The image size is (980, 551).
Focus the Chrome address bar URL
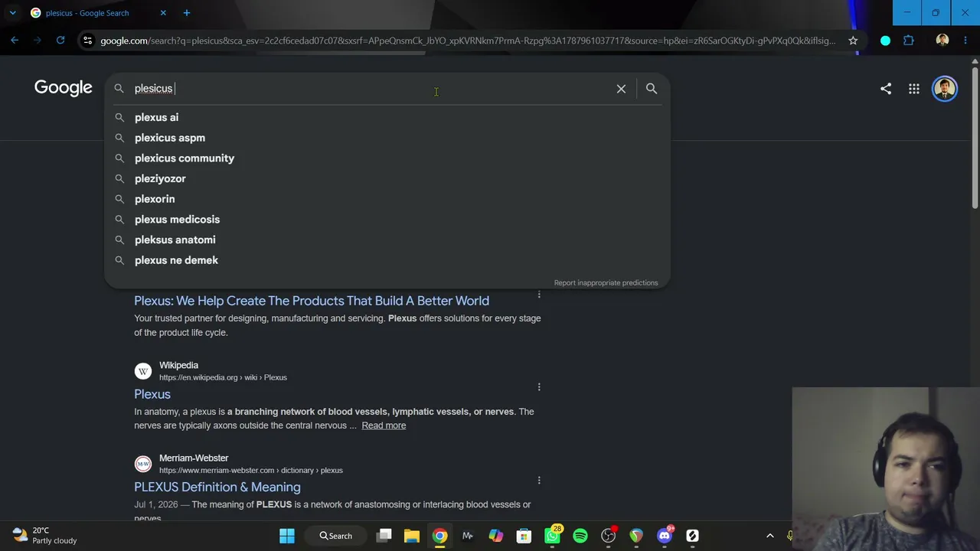click(468, 41)
